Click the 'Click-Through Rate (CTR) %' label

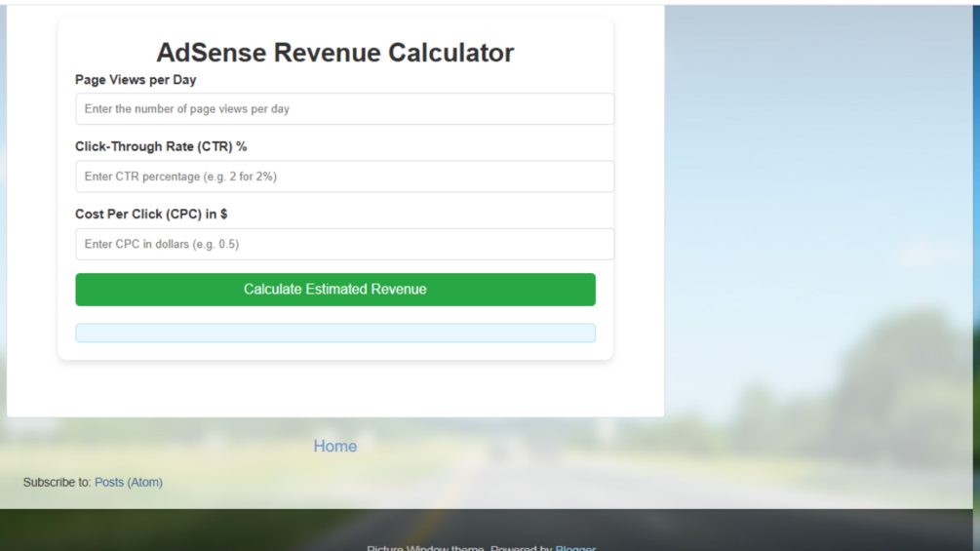coord(161,147)
